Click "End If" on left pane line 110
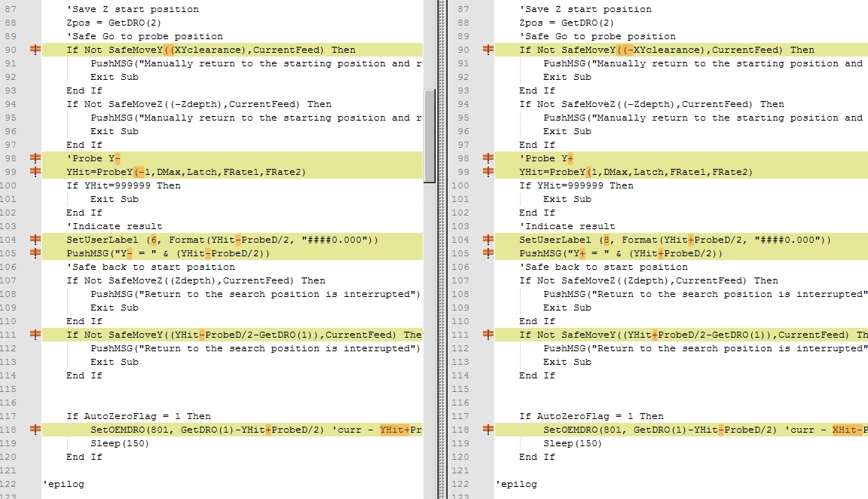 tap(84, 321)
